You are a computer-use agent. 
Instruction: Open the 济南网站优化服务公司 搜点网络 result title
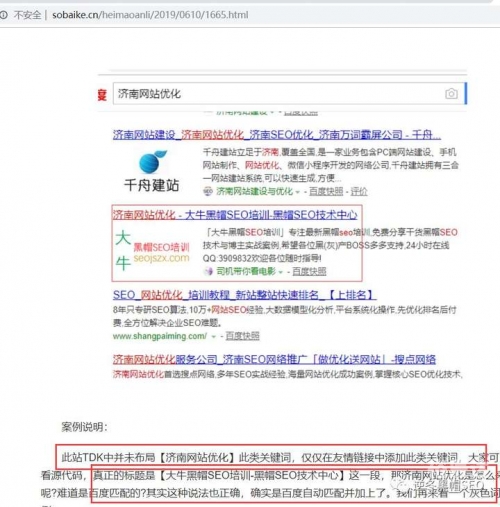274,359
